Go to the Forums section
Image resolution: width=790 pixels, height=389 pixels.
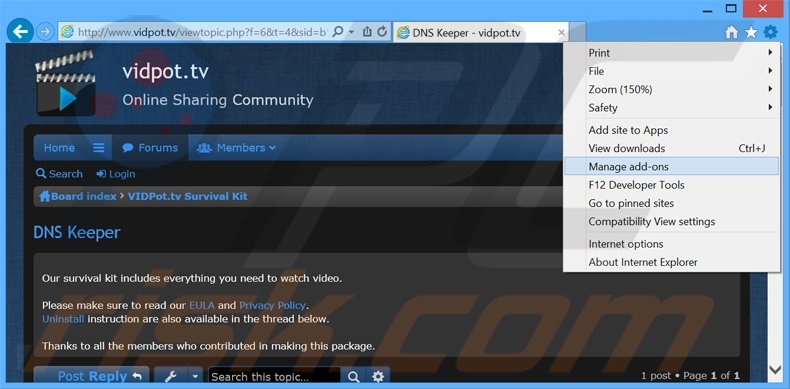[x=150, y=148]
